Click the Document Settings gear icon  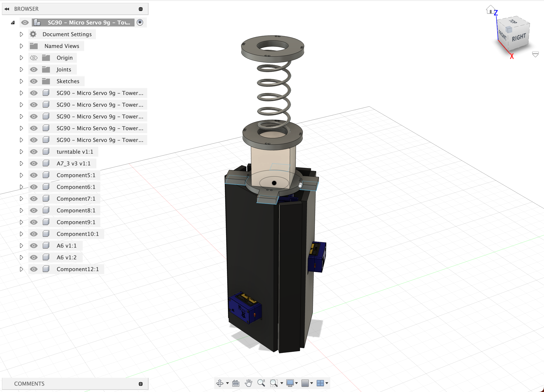33,34
